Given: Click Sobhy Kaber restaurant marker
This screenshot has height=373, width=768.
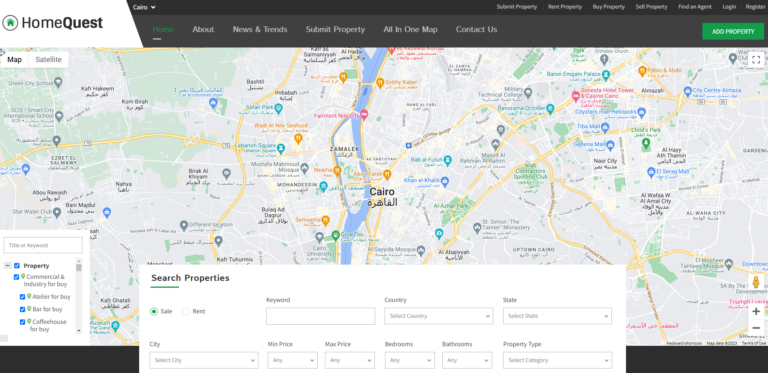Looking at the screenshot, I should click(380, 83).
